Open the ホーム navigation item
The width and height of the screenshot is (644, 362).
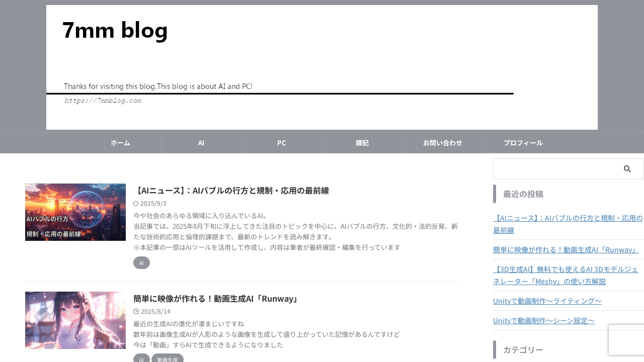point(120,142)
